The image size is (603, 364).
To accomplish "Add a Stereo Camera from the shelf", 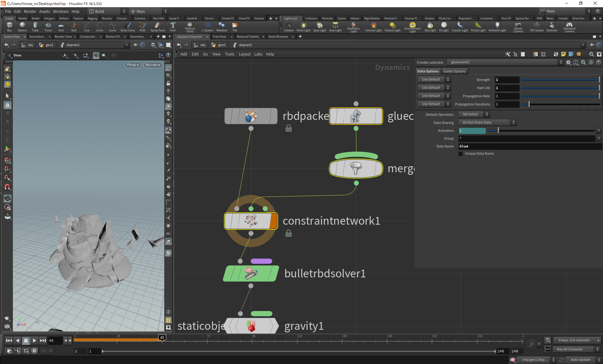I will point(518,27).
